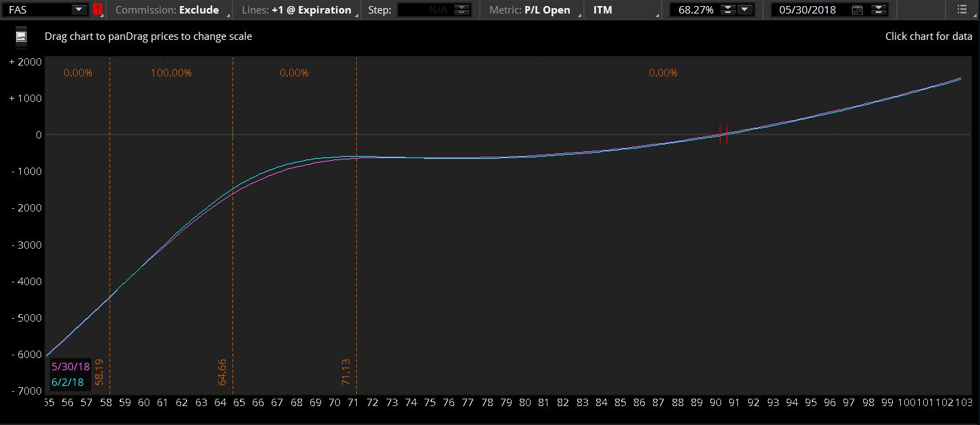Click the 05/30/2018 date field
This screenshot has width=980, height=425.
[x=808, y=10]
